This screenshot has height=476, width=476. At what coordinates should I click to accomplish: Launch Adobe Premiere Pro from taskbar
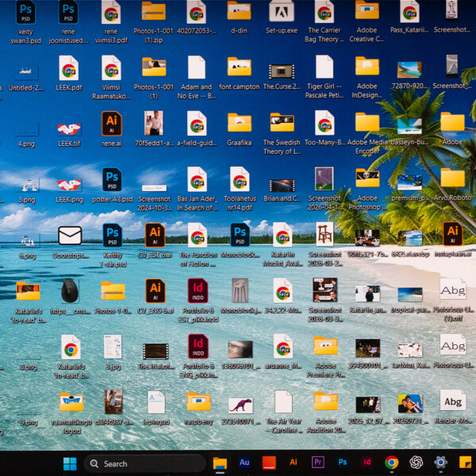(318, 462)
